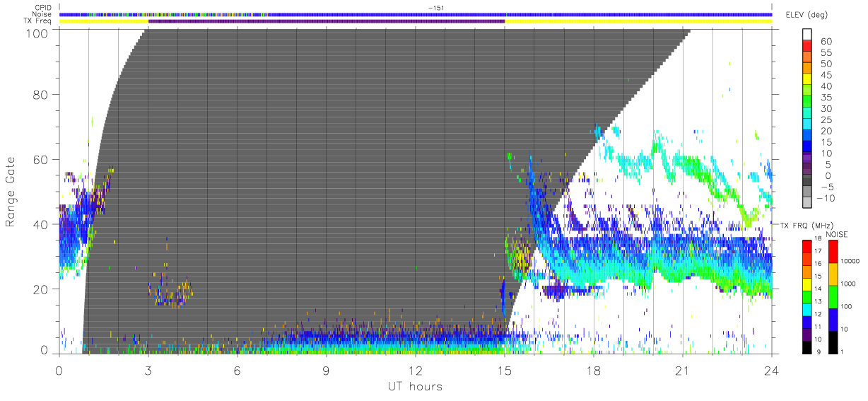Click the Range Gate axis title
The width and height of the screenshot is (868, 401).
pyautogui.click(x=11, y=192)
